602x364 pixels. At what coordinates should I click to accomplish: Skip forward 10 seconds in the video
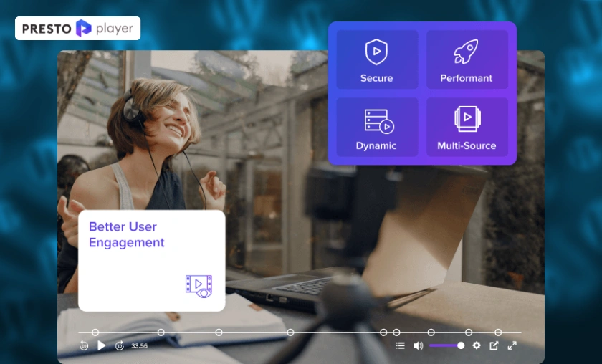tap(120, 345)
